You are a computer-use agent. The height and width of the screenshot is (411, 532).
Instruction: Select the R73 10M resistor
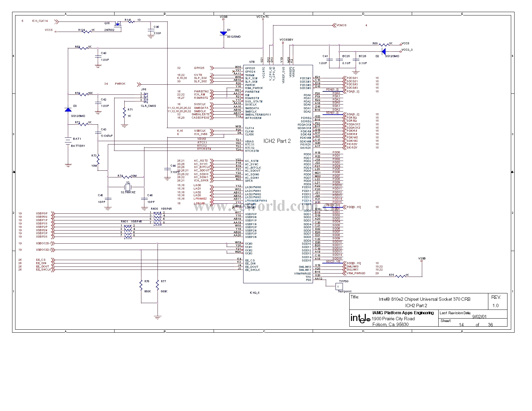(x=98, y=160)
